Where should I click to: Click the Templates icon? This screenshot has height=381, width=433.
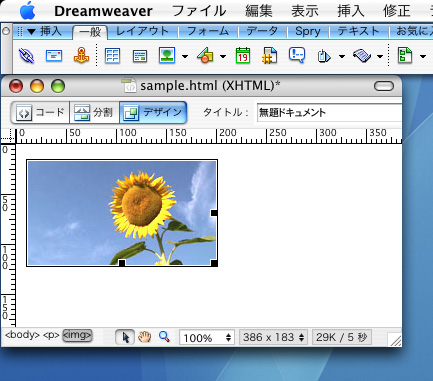coord(405,55)
